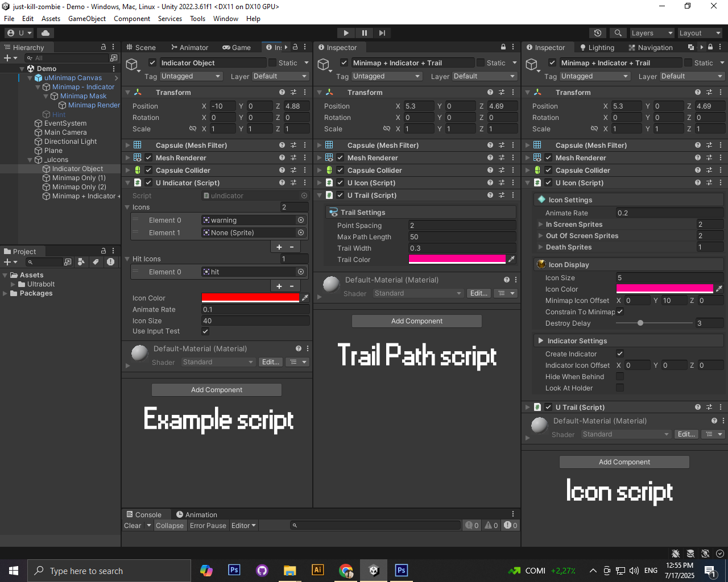Screen dimensions: 728x582
Task: Open the cloud services icon
Action: click(x=45, y=33)
